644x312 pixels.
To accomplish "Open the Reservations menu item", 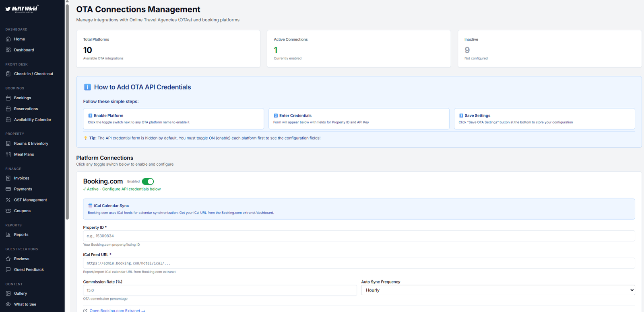I will [26, 109].
